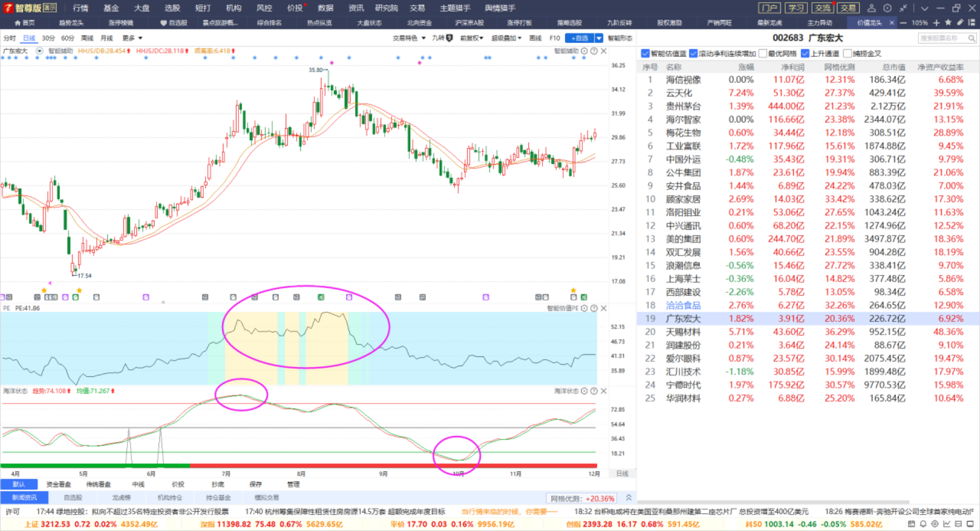Open settings icon of the 智能估值PE panel

tap(584, 308)
